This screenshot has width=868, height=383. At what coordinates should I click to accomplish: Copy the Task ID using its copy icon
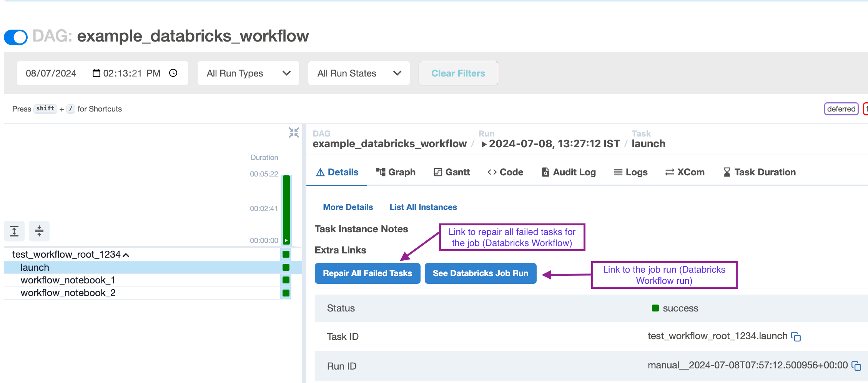(796, 336)
